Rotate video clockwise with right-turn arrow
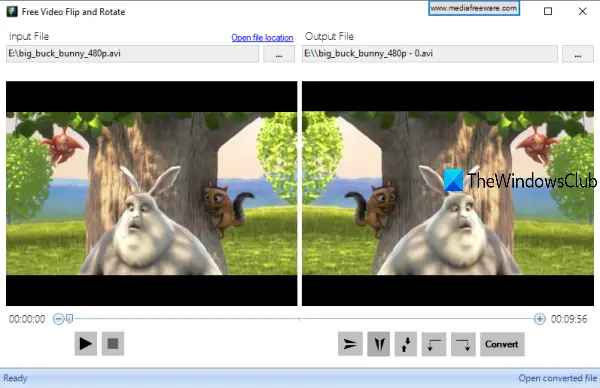Viewport: 600px width, 388px height. 463,344
